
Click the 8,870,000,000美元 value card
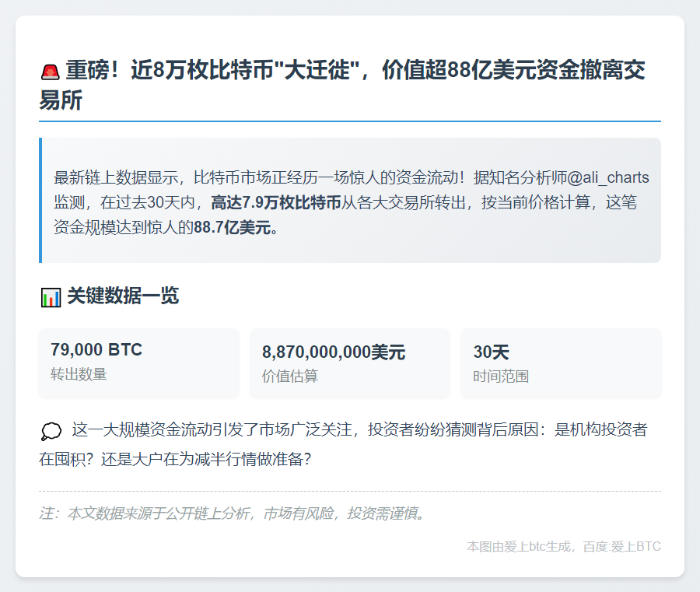pos(349,363)
